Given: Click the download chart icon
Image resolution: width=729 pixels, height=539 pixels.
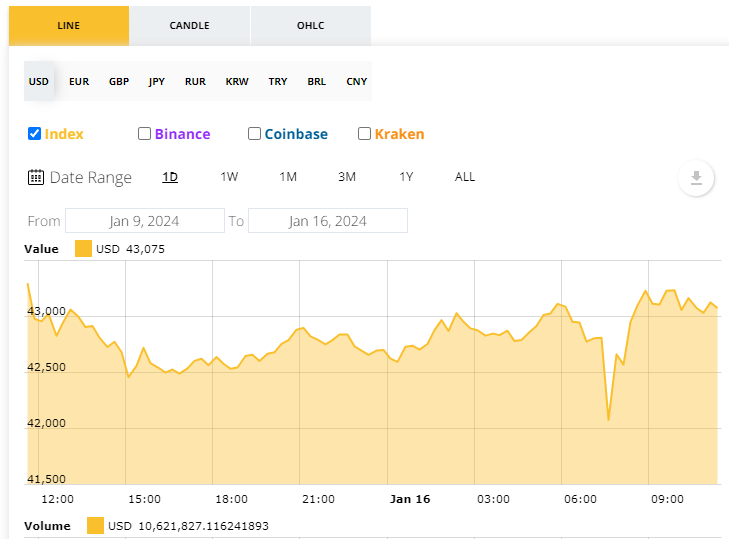Looking at the screenshot, I should pos(696,178).
